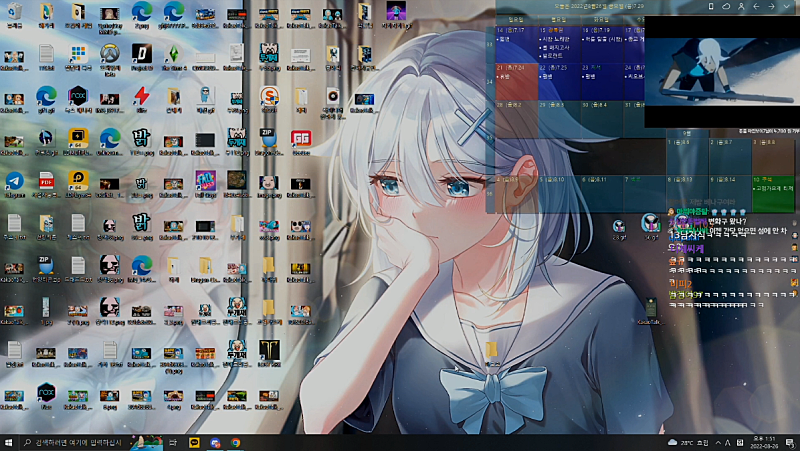This screenshot has height=451, width=800.
Task: Go to next month in calendar widget
Action: (x=771, y=6)
